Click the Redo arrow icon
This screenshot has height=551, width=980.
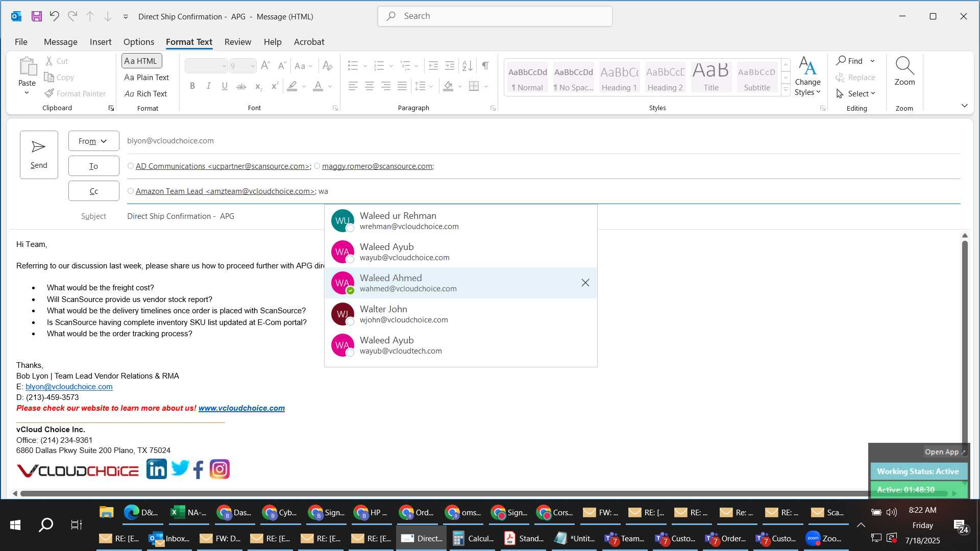[72, 16]
